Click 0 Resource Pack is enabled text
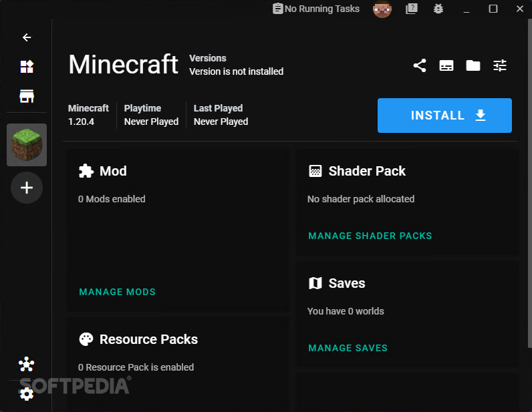This screenshot has width=532, height=412. 136,367
